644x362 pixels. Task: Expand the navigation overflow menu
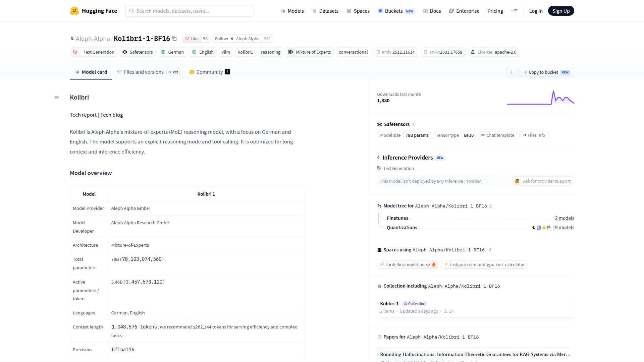tap(514, 11)
